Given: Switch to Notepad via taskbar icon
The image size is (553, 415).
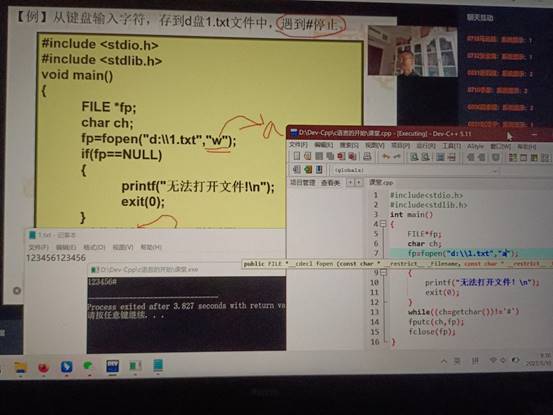Looking at the screenshot, I should (158, 365).
